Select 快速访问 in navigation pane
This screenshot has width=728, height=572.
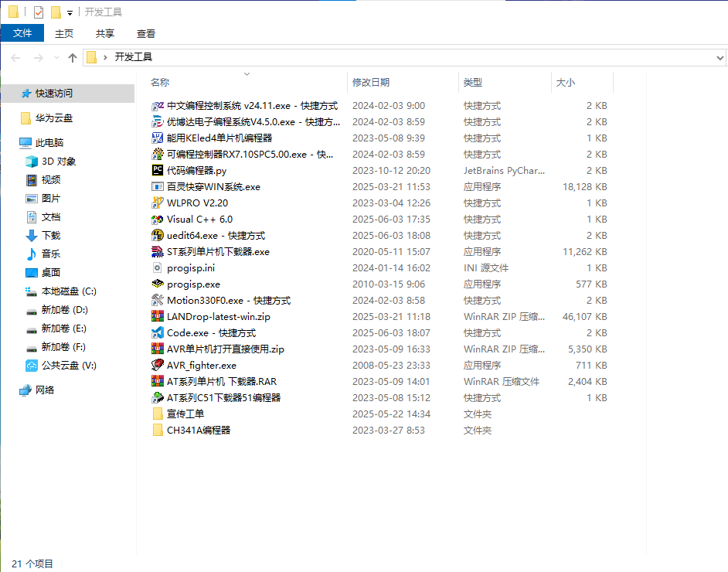(x=68, y=94)
